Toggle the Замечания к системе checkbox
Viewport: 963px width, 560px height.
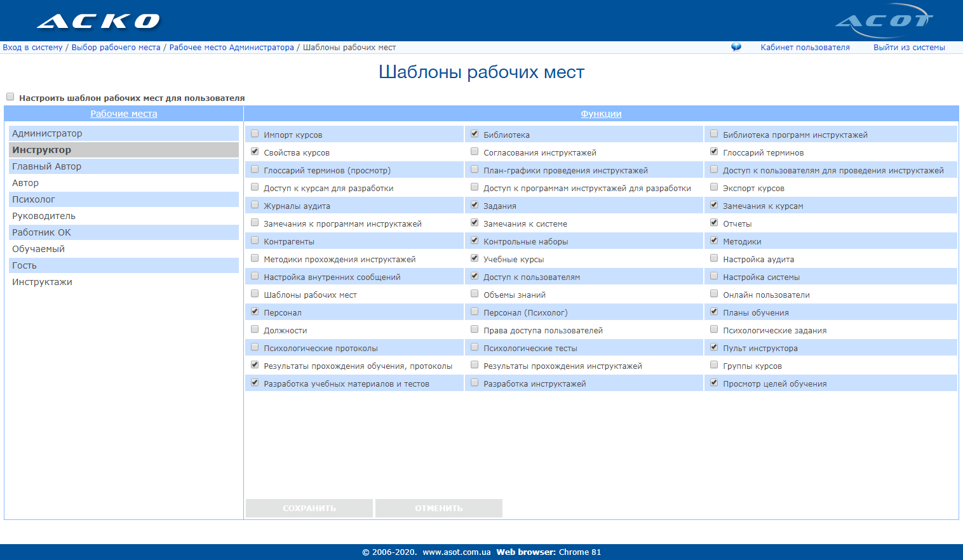point(475,223)
